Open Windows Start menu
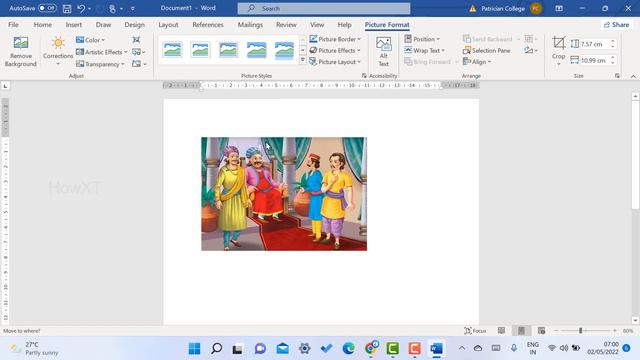 (x=194, y=349)
